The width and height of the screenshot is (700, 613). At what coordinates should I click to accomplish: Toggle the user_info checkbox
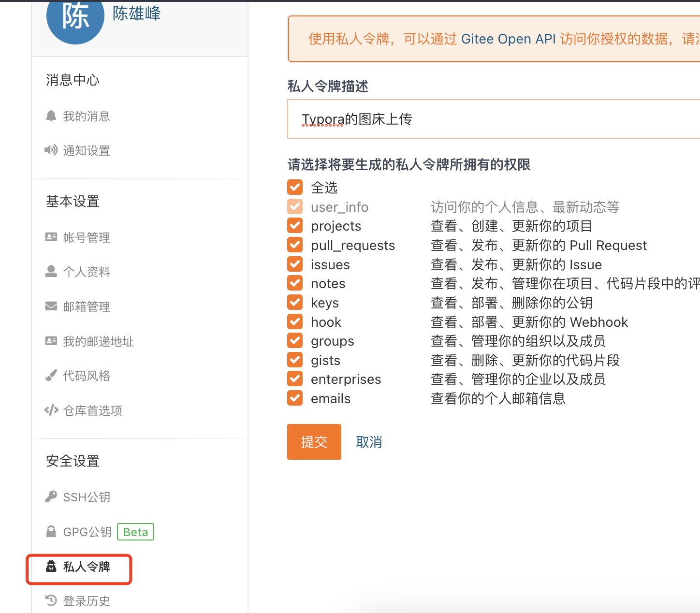(x=295, y=206)
